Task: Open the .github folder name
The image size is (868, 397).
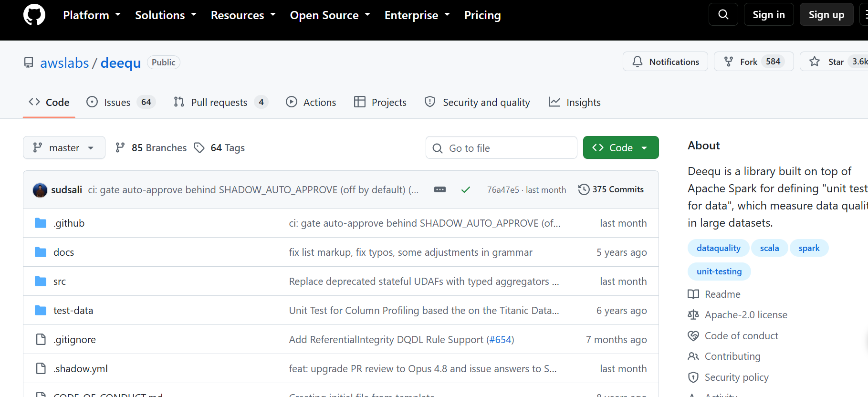Action: [69, 223]
